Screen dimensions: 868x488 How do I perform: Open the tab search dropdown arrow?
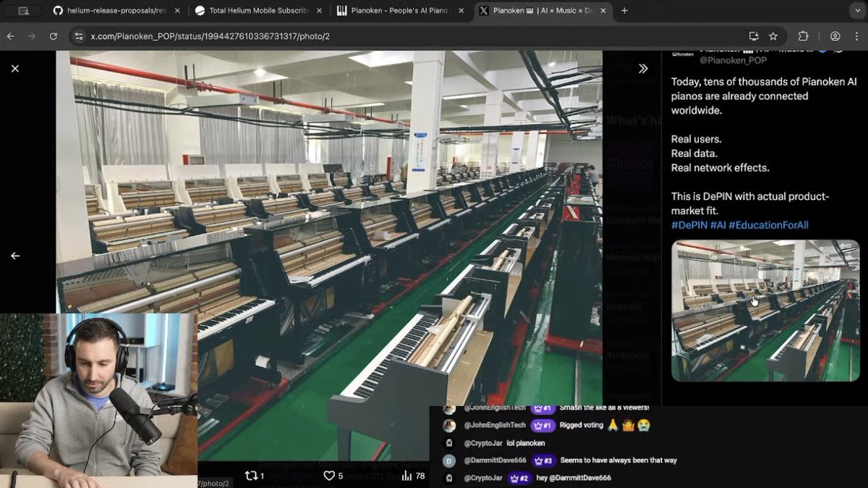857,11
